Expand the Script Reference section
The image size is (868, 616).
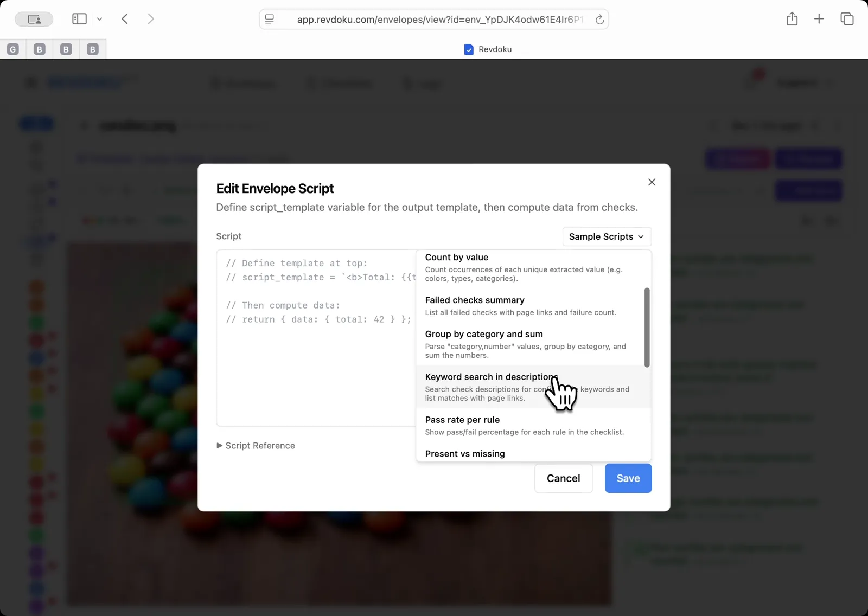pos(256,446)
